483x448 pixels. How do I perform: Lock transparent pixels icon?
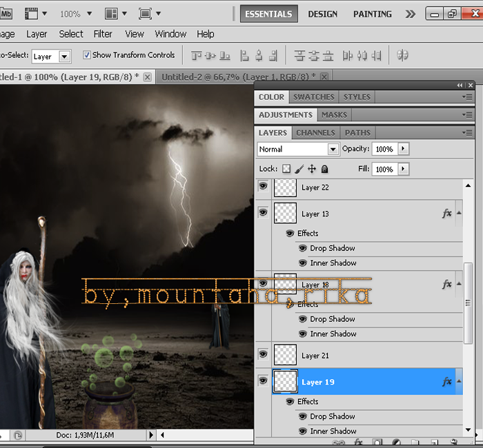[286, 169]
